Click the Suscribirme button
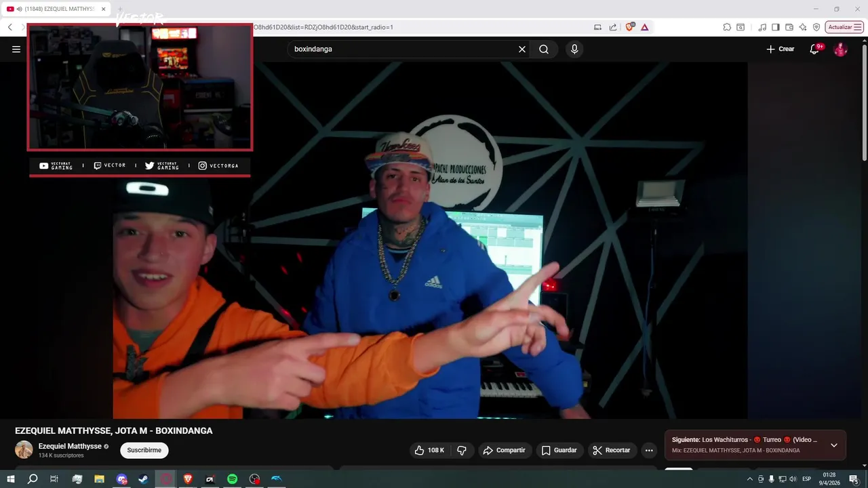 144,450
